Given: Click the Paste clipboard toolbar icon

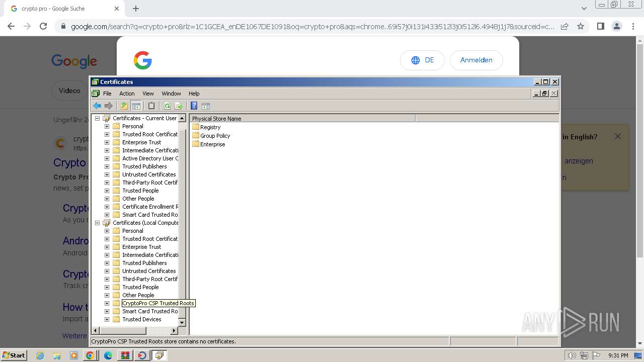Looking at the screenshot, I should pos(151,106).
